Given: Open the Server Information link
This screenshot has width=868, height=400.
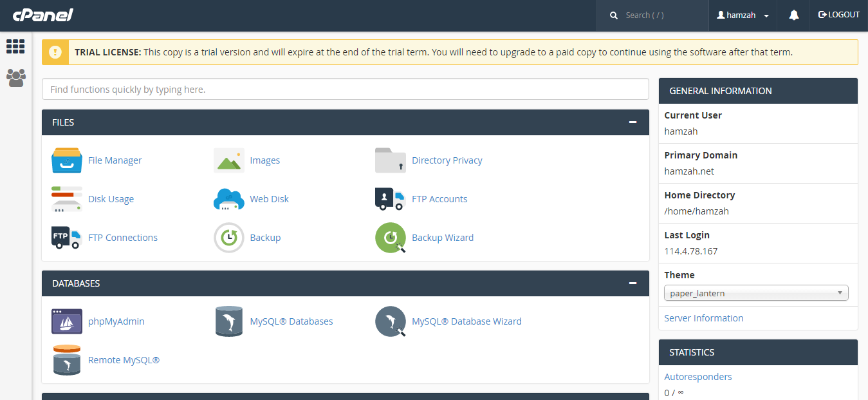Looking at the screenshot, I should pos(703,318).
